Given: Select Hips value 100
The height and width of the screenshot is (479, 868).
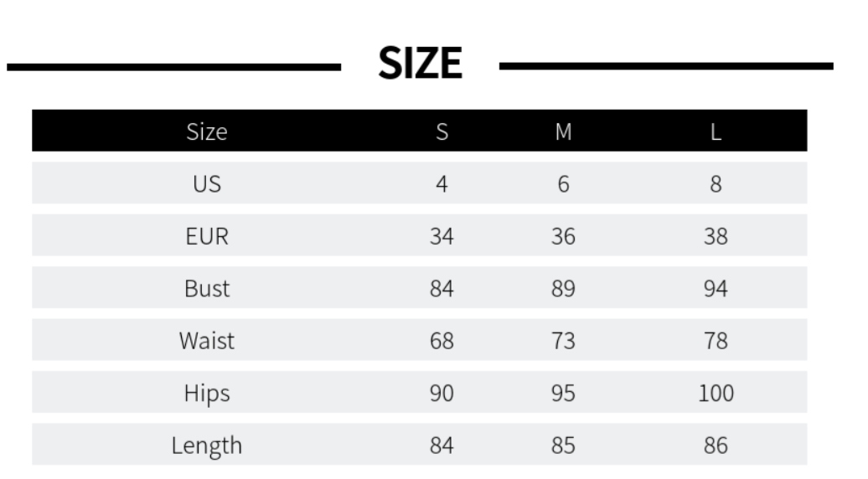Looking at the screenshot, I should (716, 393).
